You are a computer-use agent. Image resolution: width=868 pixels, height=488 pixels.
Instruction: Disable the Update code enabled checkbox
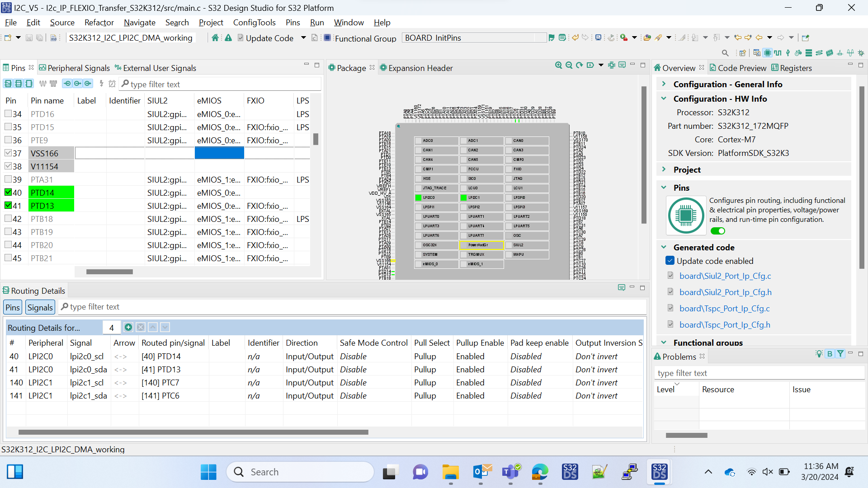(670, 261)
